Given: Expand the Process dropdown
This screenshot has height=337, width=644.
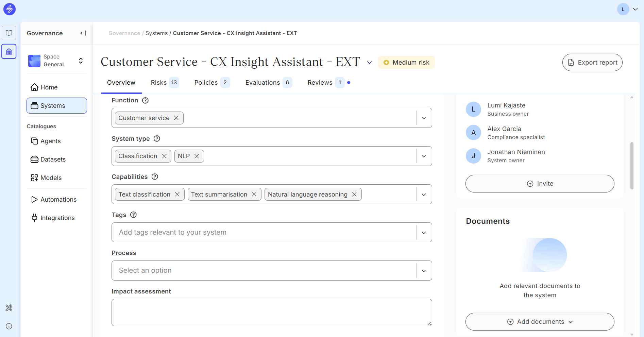Looking at the screenshot, I should 424,271.
